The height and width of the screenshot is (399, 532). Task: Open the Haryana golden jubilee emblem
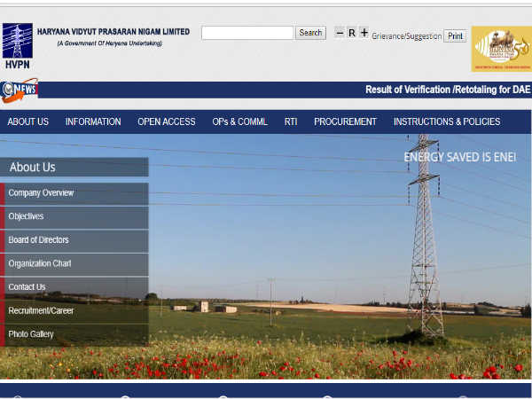[x=501, y=49]
